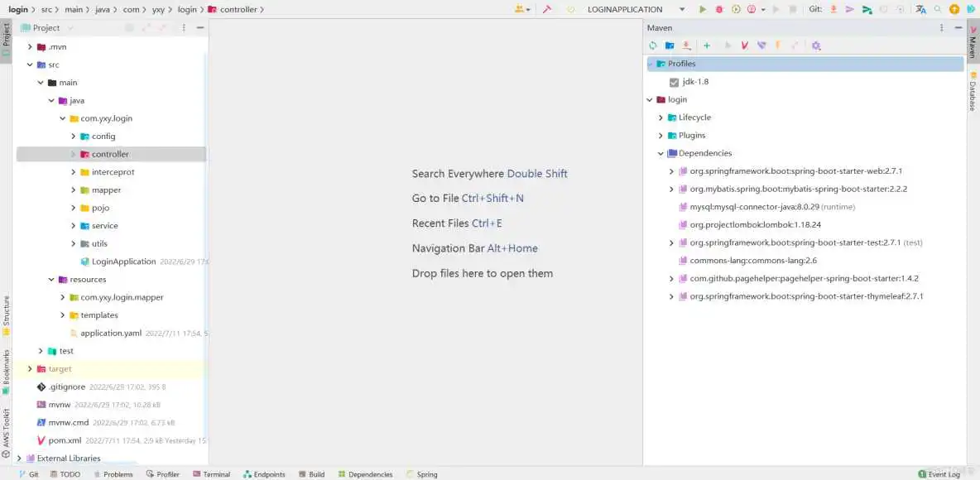The image size is (980, 480).
Task: Execute a Maven goal with the m icon
Action: coord(744,45)
